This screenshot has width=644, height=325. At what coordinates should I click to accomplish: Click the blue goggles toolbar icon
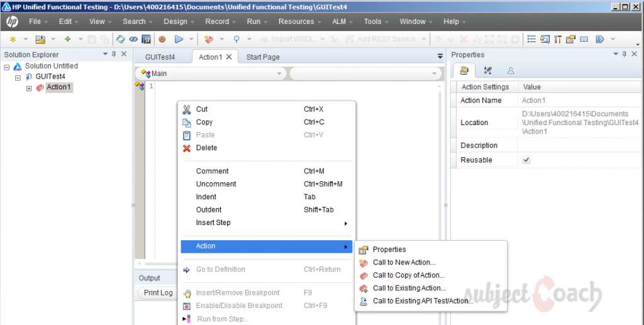pyautogui.click(x=133, y=40)
